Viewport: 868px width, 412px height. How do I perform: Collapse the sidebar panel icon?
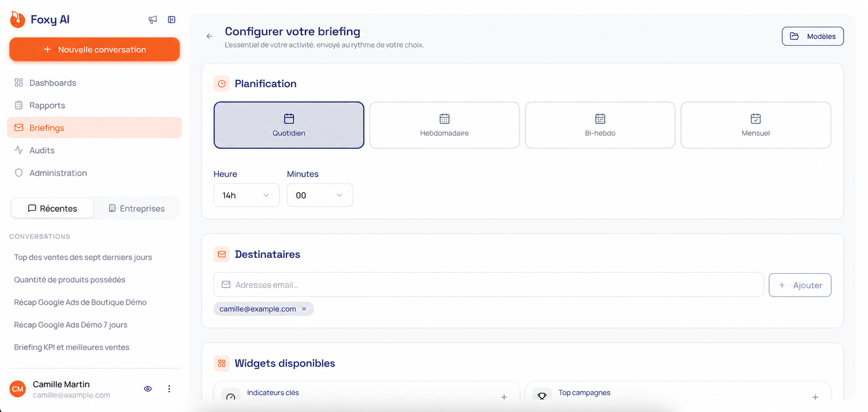[172, 20]
